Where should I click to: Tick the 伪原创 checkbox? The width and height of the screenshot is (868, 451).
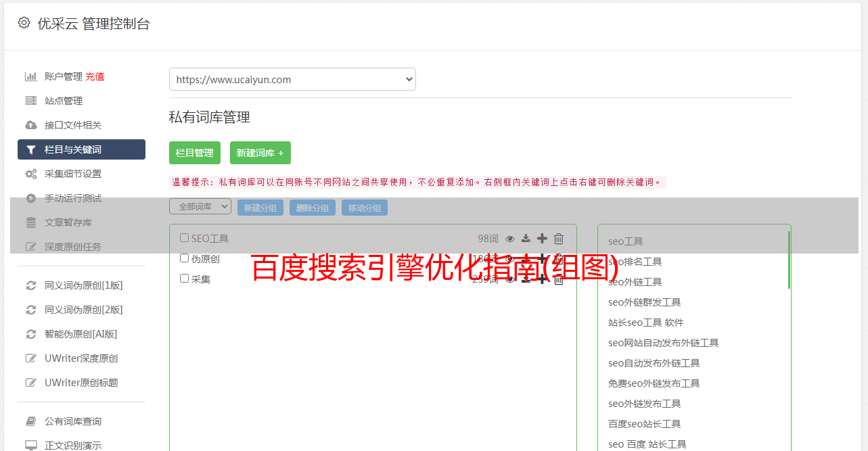[184, 258]
